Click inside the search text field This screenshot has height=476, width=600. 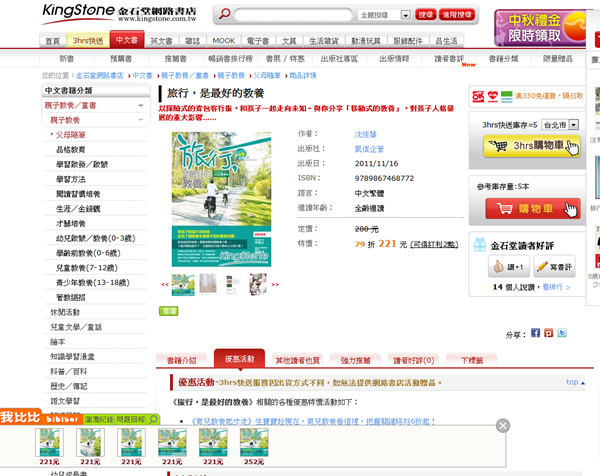point(293,15)
